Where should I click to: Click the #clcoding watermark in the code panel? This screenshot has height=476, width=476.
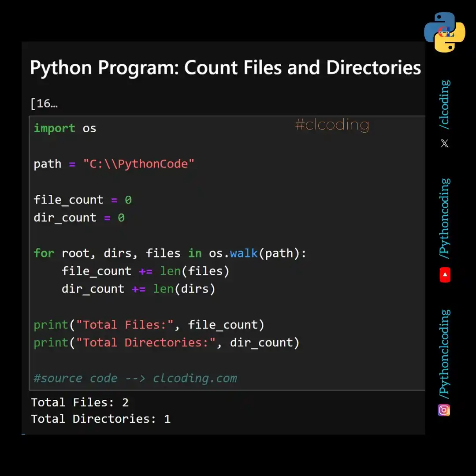pos(331,125)
